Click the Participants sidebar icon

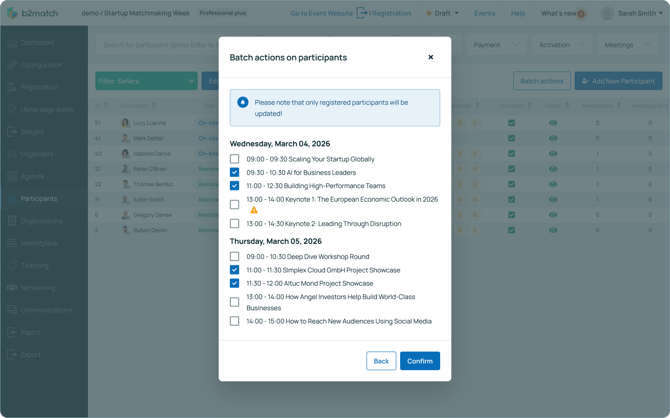coord(12,199)
